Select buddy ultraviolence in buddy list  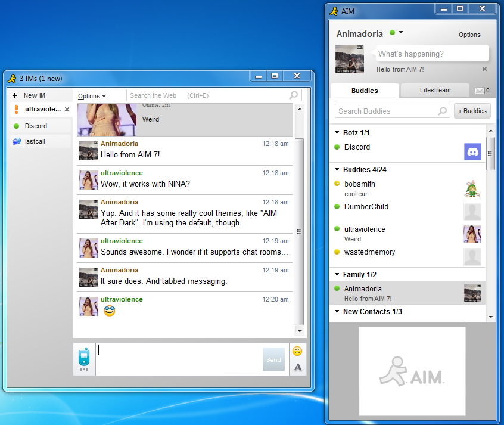(407, 234)
